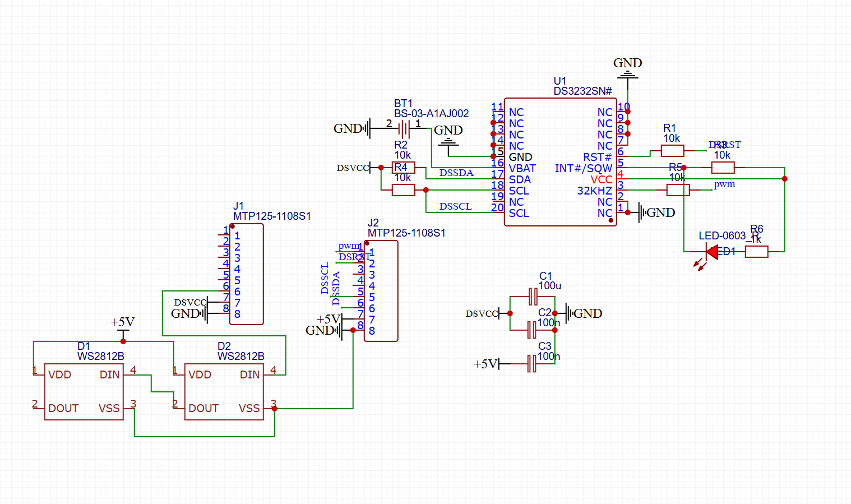Select the D1 WS2812B component
The width and height of the screenshot is (851, 504).
(84, 391)
